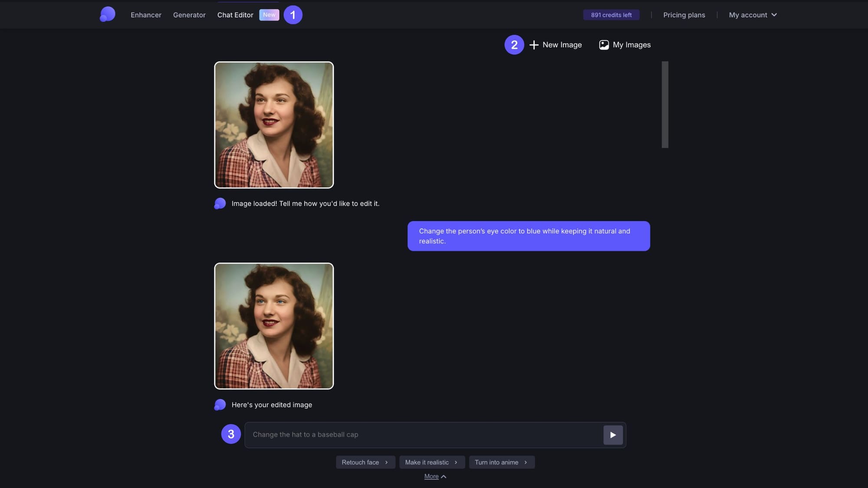Click the numbered step 1 badge
The height and width of the screenshot is (488, 868).
[293, 15]
